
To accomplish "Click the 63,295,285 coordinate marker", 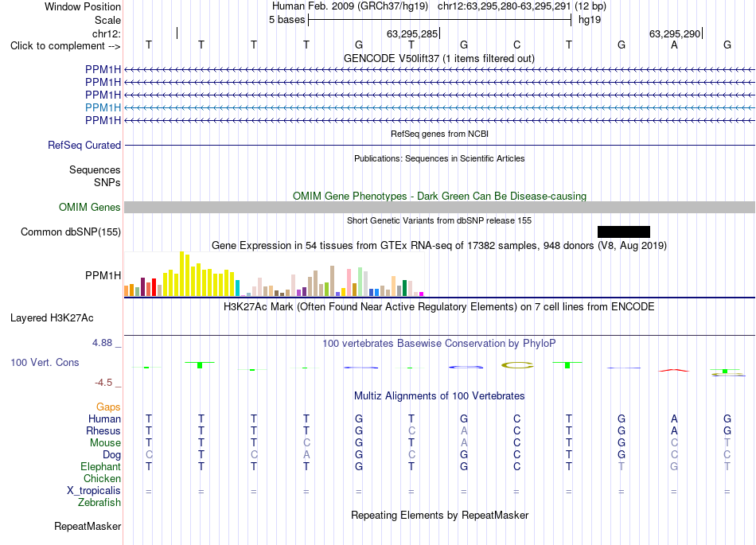I will pos(412,33).
